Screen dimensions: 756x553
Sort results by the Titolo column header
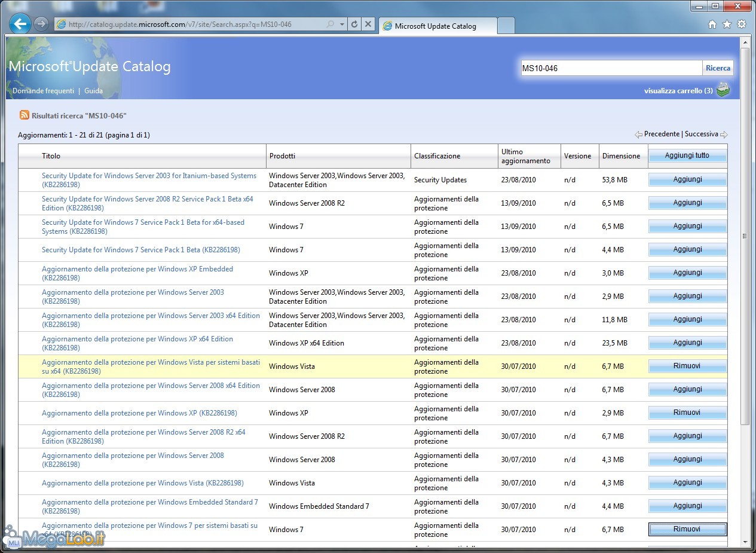[51, 156]
